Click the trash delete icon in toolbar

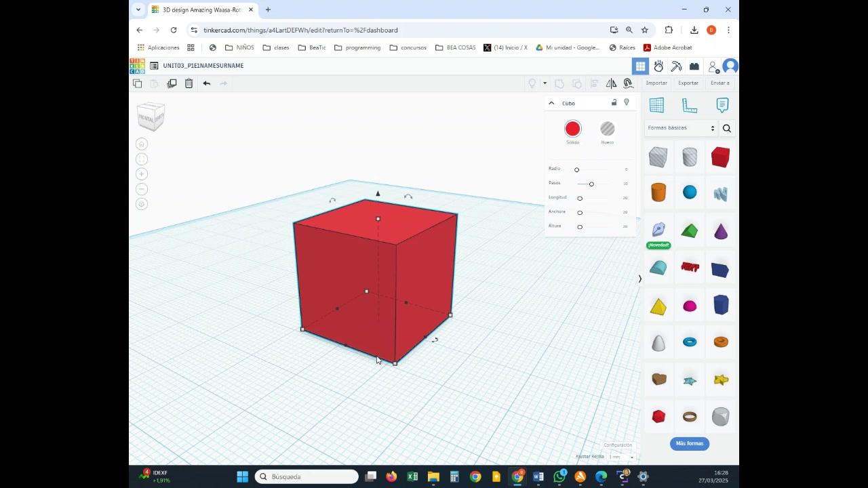pyautogui.click(x=189, y=83)
